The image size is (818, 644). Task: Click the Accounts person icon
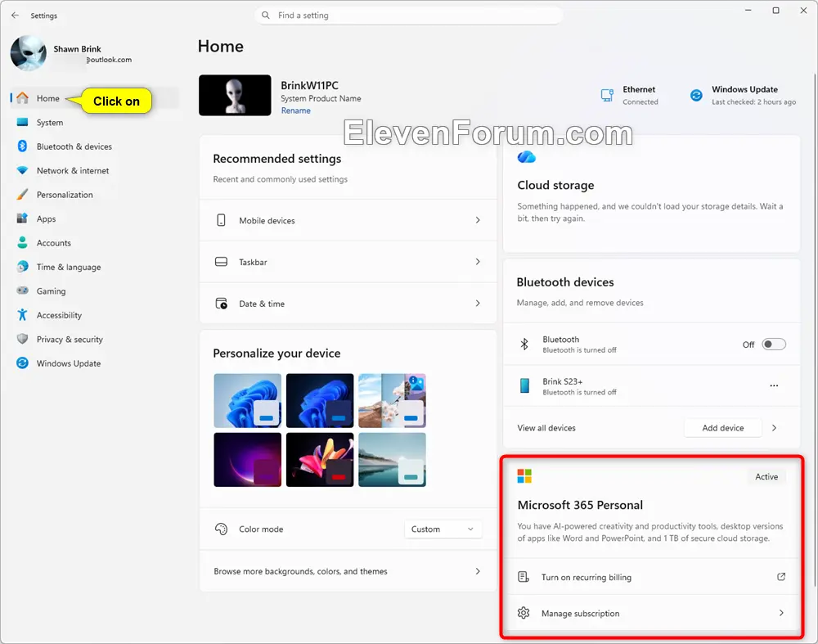click(22, 243)
